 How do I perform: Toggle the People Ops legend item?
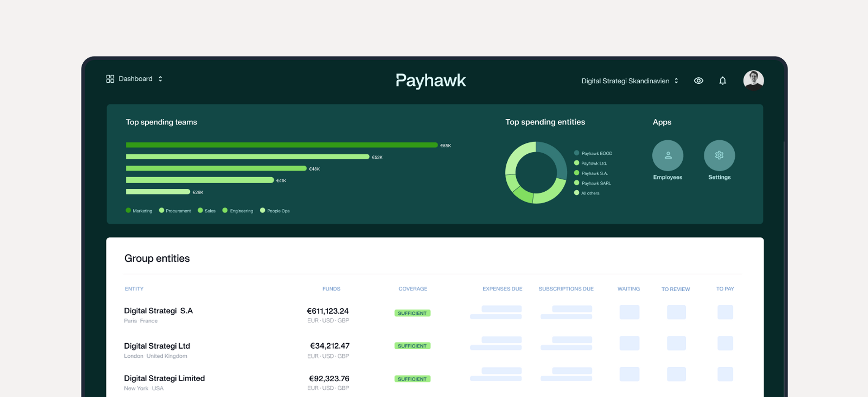pyautogui.click(x=275, y=211)
